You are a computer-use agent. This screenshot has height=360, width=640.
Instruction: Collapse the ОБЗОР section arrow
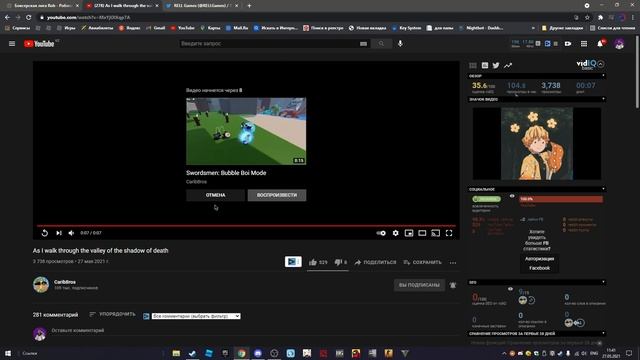603,76
